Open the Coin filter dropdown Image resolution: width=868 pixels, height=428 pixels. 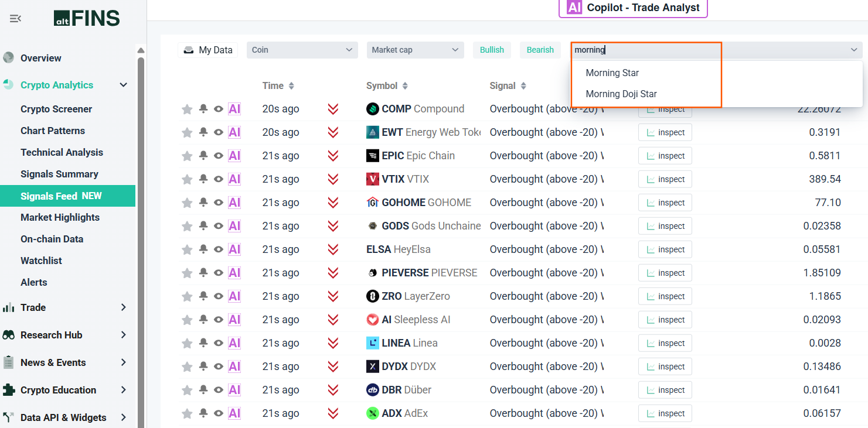coord(302,50)
